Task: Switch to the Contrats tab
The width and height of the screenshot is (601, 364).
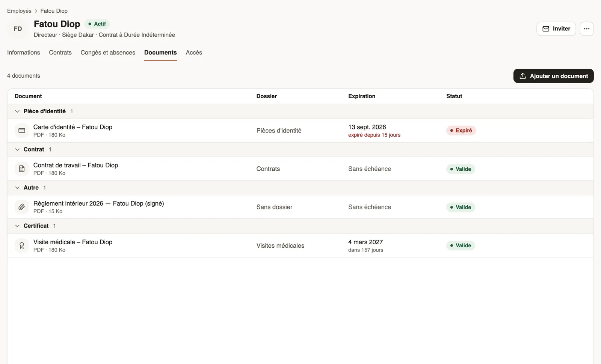Action: (x=60, y=53)
